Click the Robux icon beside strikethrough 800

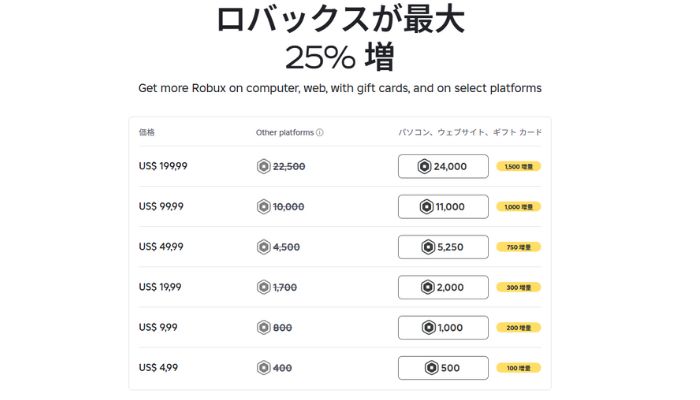pos(264,327)
